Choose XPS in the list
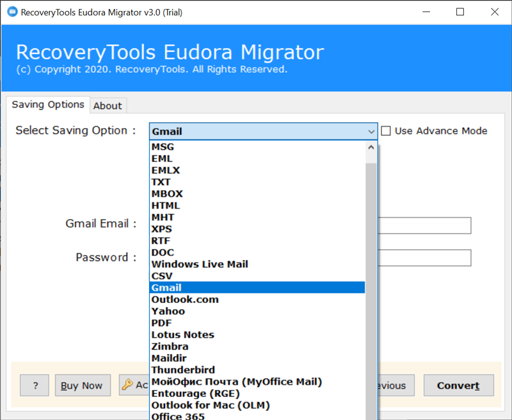The height and width of the screenshot is (420, 512). tap(257, 229)
